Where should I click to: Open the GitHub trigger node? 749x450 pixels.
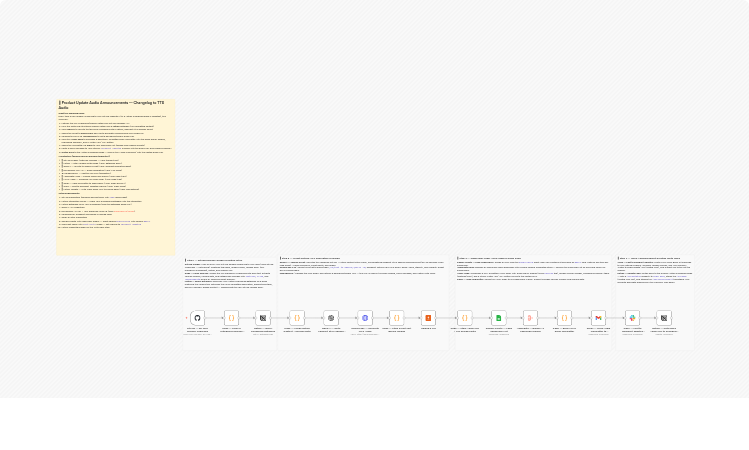pyautogui.click(x=197, y=317)
